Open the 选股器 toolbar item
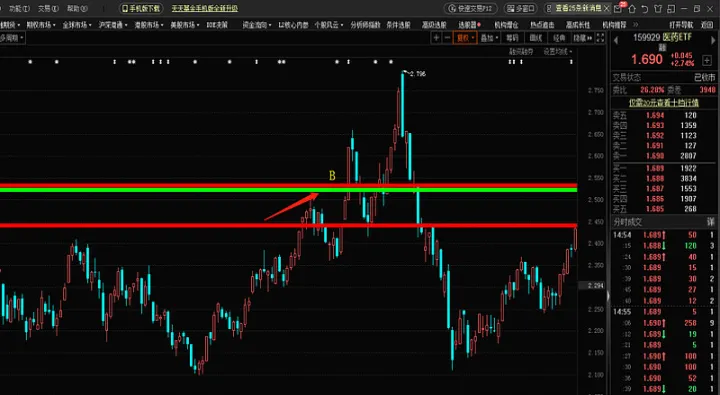This screenshot has width=720, height=395. tap(469, 25)
